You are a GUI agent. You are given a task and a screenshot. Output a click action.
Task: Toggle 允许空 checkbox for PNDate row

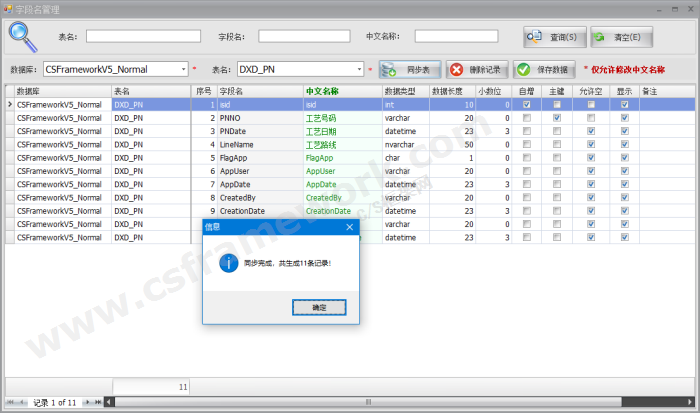591,131
